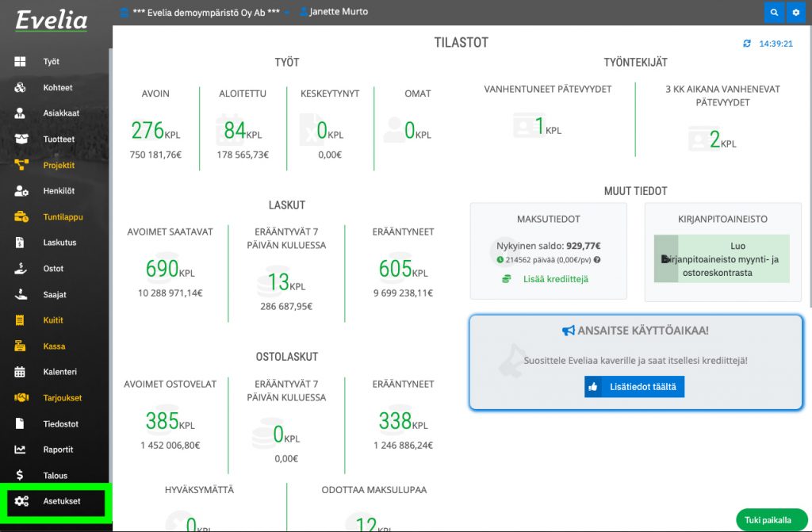This screenshot has width=812, height=532.
Task: Click the Kohteet icon in sidebar
Action: (20, 87)
